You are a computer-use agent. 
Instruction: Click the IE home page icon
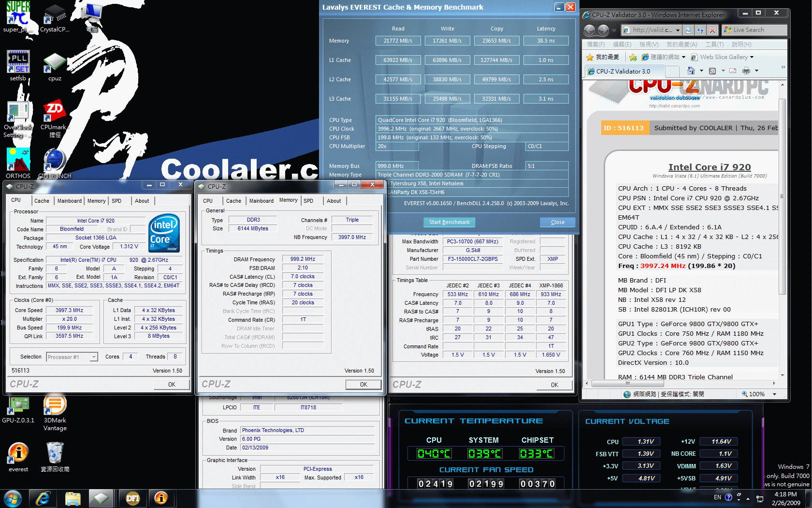691,71
